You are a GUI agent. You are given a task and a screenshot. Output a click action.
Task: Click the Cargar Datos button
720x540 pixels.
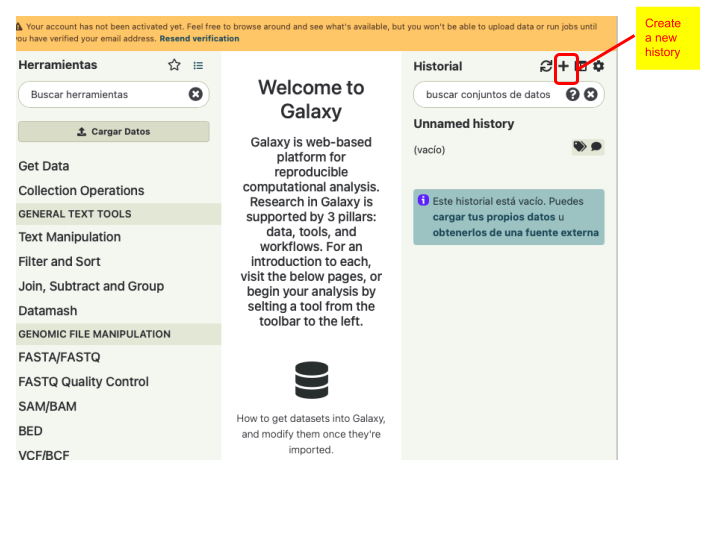(114, 131)
